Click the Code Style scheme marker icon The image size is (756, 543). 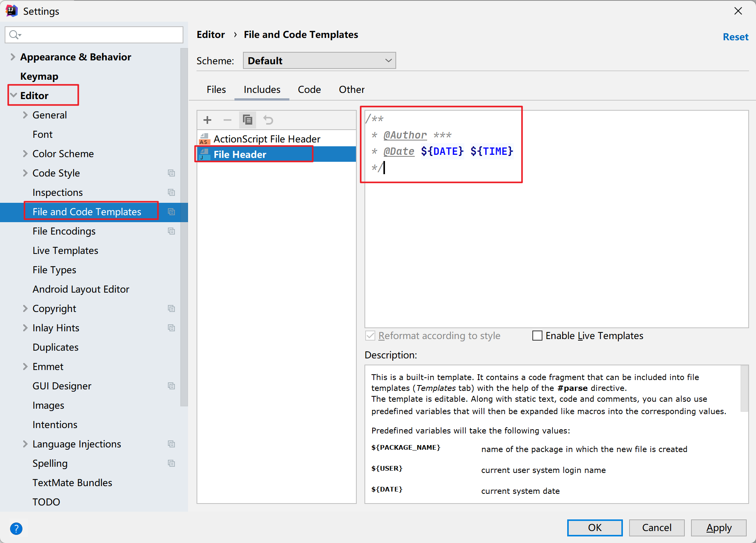171,173
